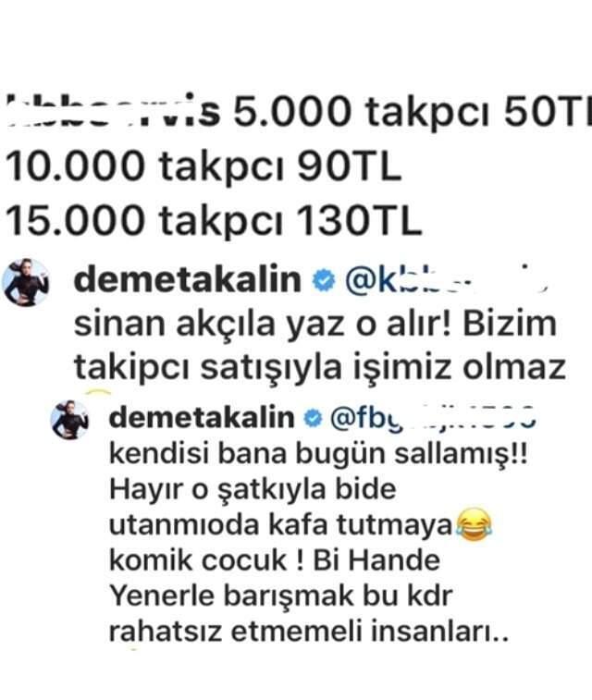Open demetakalin's avatar on the first reply
592x700 pixels.
(26, 282)
